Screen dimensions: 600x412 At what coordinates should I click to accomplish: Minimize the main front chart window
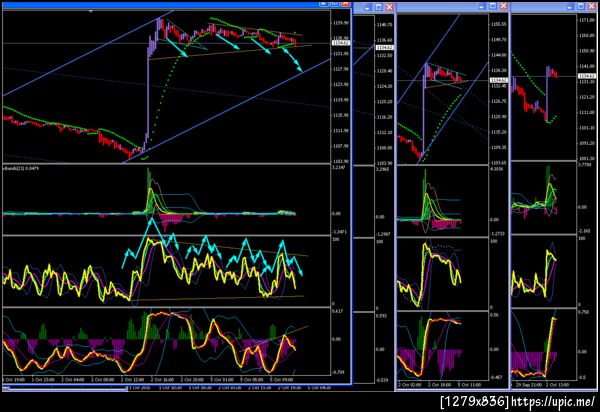(x=324, y=3)
